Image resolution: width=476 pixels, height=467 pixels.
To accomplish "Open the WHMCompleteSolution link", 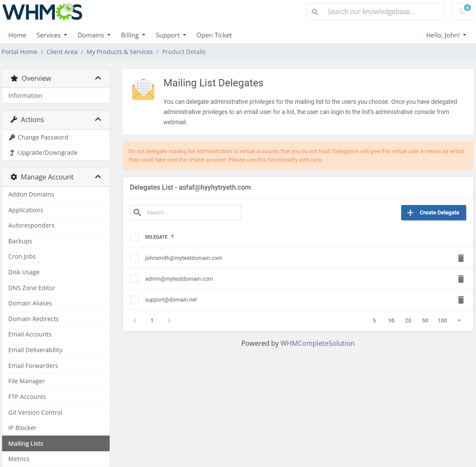I will pyautogui.click(x=317, y=343).
